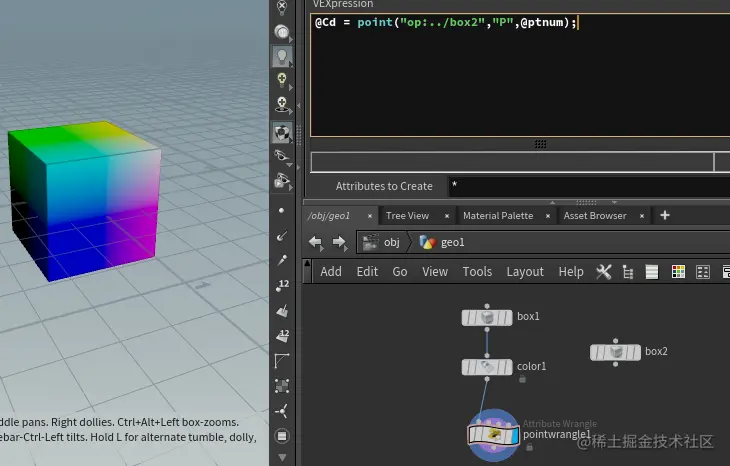Viewport: 730px width, 466px height.
Task: Toggle the display materials checkered sphere icon
Action: pyautogui.click(x=282, y=133)
